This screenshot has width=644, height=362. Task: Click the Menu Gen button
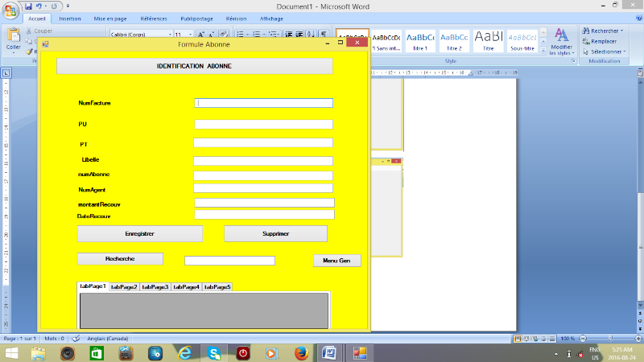[336, 261]
